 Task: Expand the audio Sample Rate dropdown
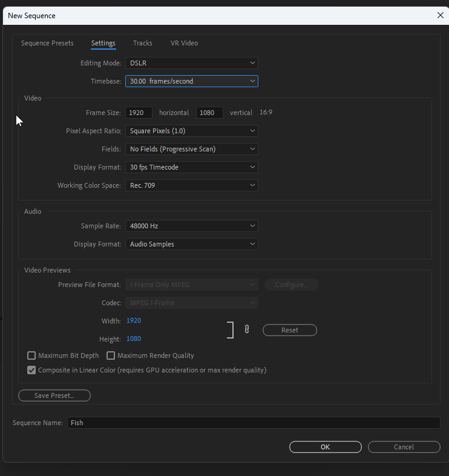tap(191, 226)
